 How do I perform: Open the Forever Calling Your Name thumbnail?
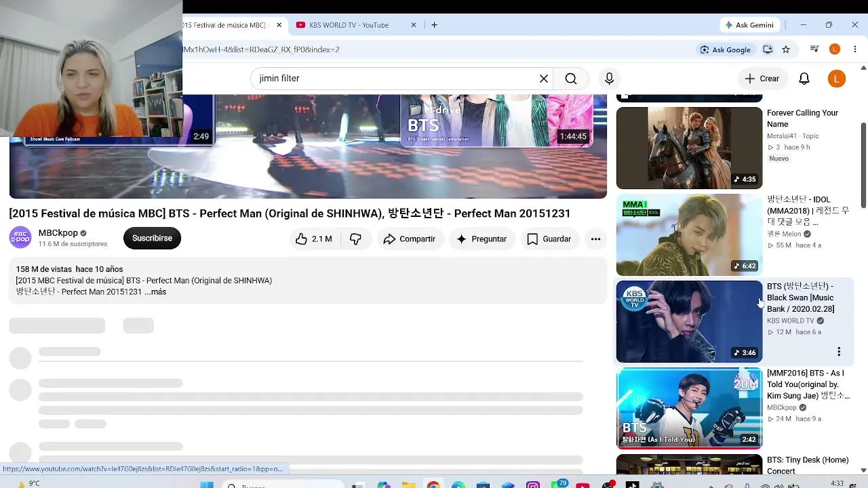[689, 148]
